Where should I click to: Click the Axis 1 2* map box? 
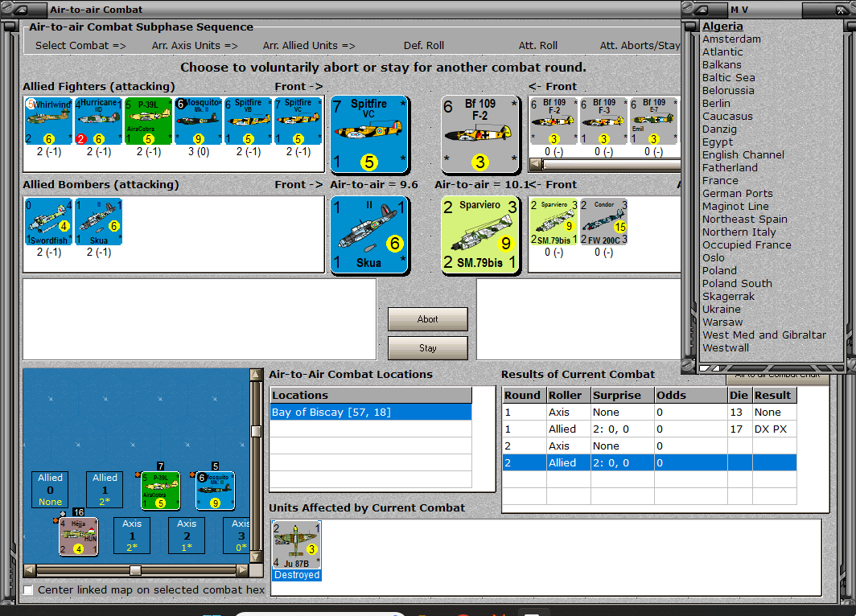(132, 536)
